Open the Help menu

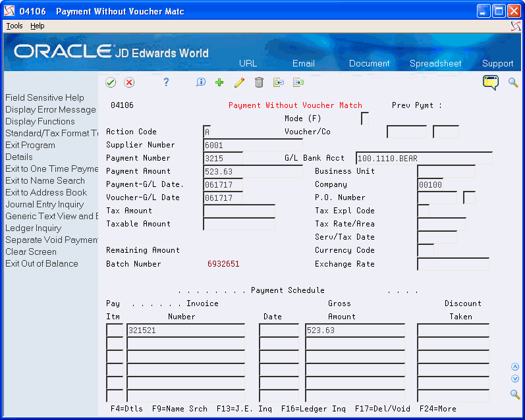tap(37, 26)
